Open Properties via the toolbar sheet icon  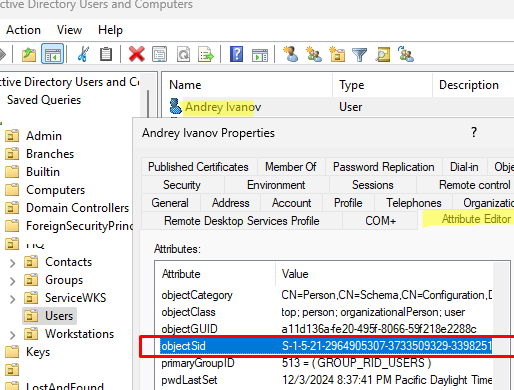pyautogui.click(x=159, y=54)
